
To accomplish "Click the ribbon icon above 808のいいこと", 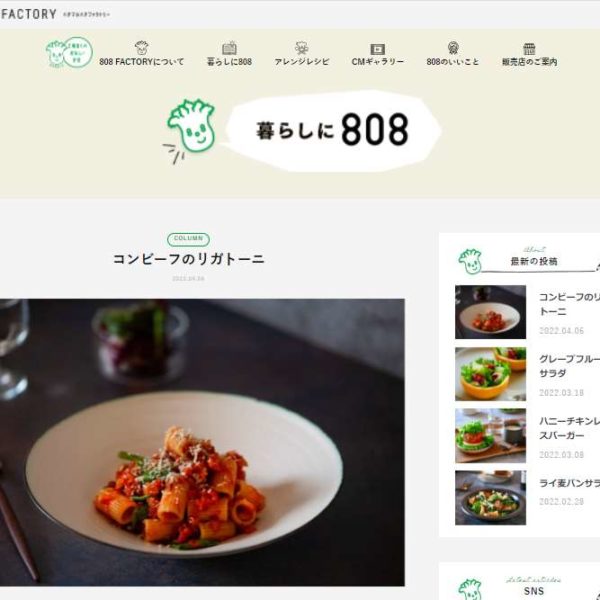I will [x=453, y=48].
